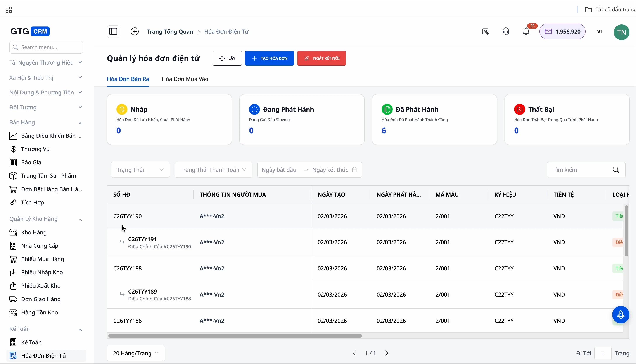Click the Tạo Hóa Đơn button
This screenshot has width=636, height=364.
pos(269,58)
